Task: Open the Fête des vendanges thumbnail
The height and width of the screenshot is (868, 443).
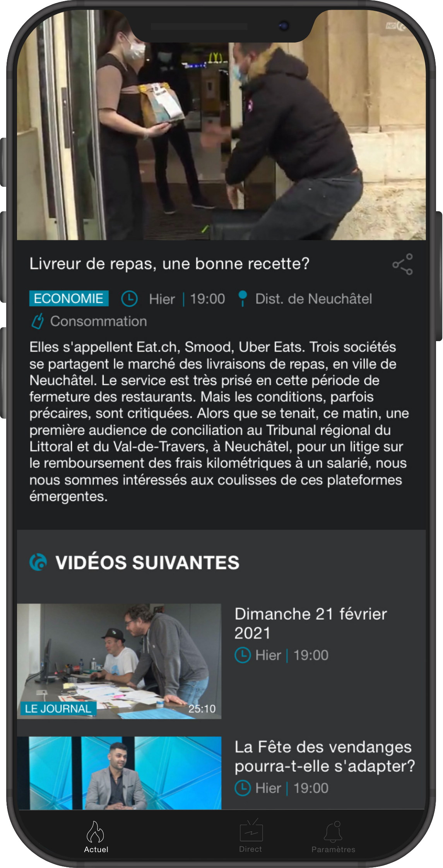Action: point(119,773)
